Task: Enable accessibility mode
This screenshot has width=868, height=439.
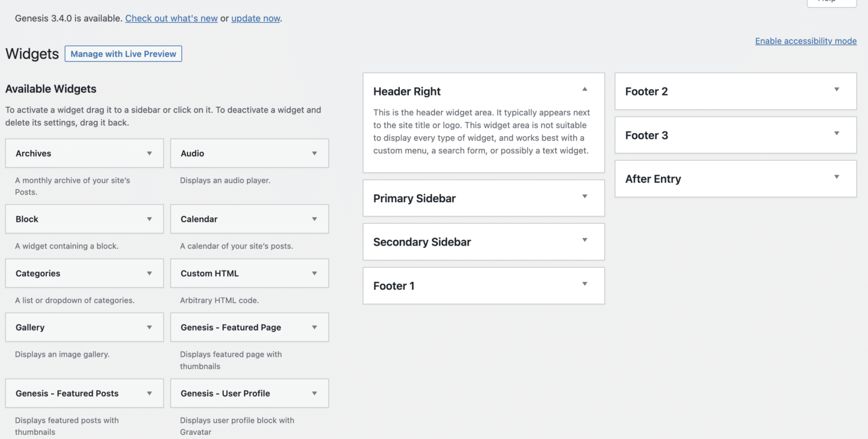Action: click(806, 41)
